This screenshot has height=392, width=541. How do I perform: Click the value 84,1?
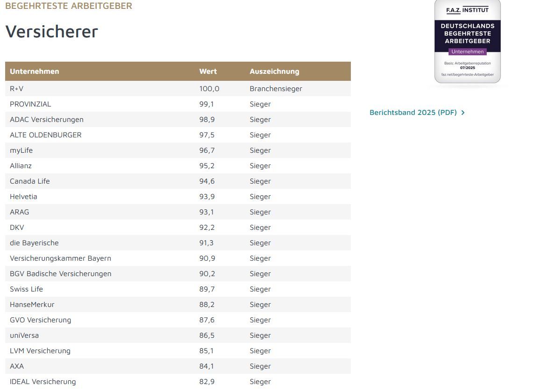206,366
